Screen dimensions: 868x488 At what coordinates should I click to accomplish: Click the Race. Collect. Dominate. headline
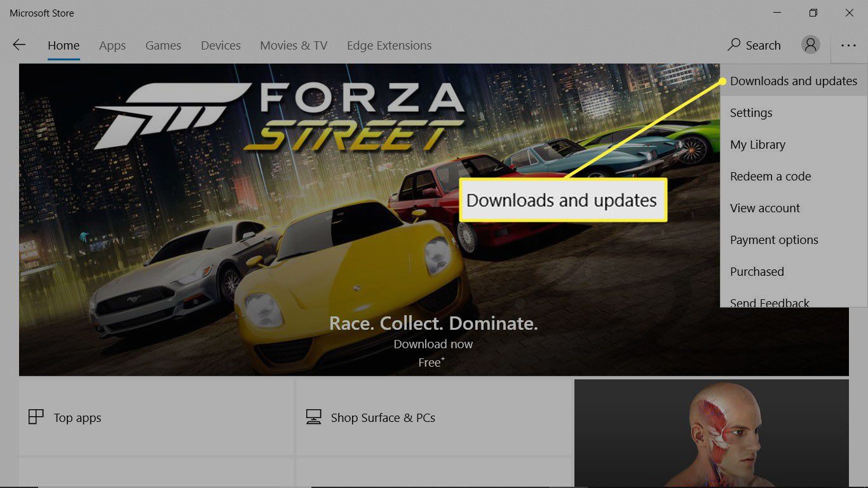[433, 323]
